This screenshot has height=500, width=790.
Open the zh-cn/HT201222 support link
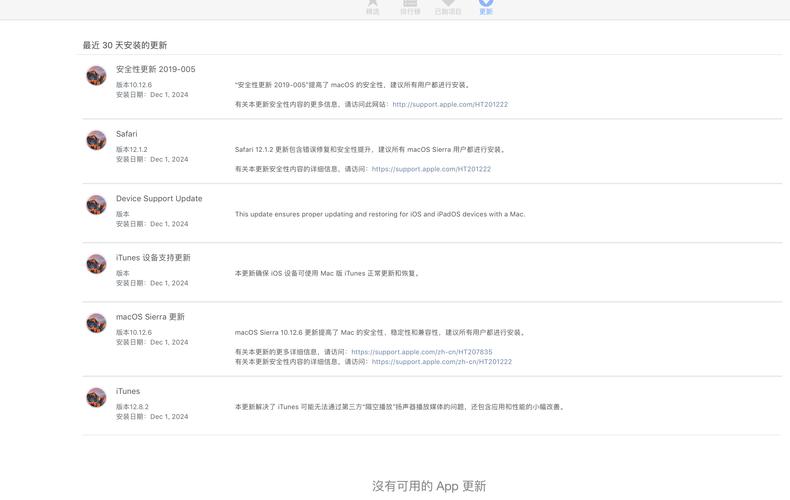441,361
